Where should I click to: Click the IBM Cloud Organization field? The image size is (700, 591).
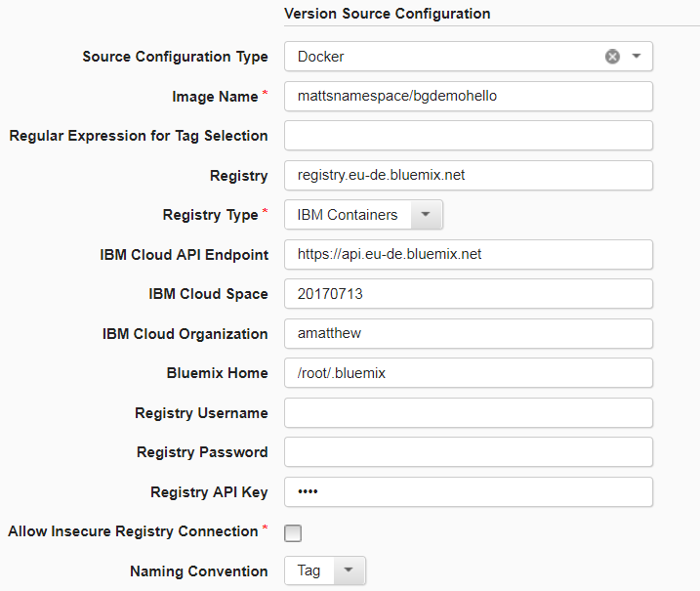pos(468,334)
